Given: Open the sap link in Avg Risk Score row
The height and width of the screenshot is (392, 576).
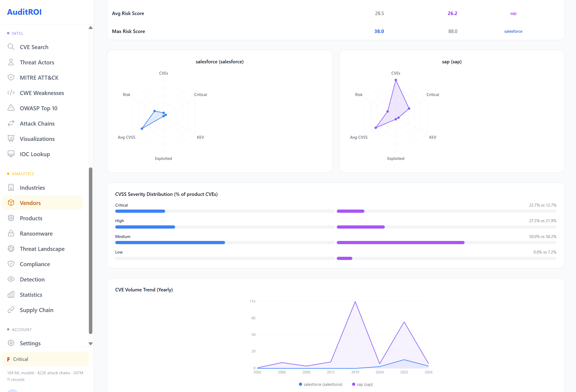Looking at the screenshot, I should point(513,13).
